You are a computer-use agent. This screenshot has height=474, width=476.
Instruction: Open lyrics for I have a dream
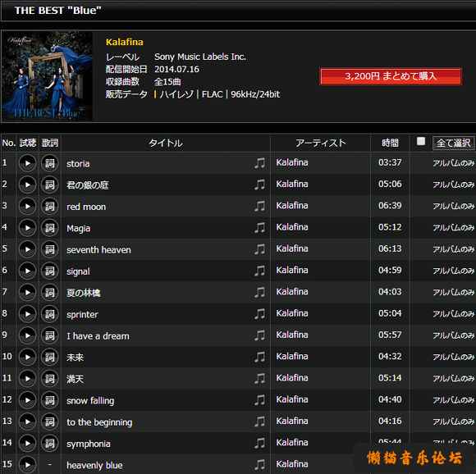coord(49,335)
